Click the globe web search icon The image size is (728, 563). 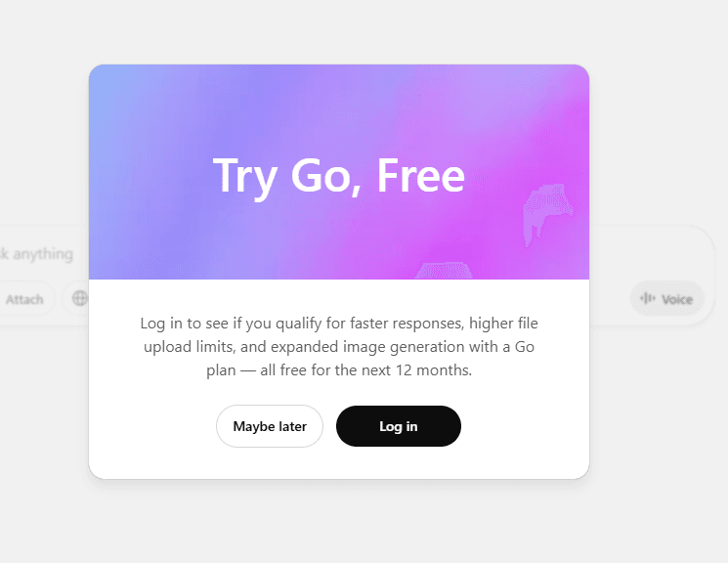(80, 298)
